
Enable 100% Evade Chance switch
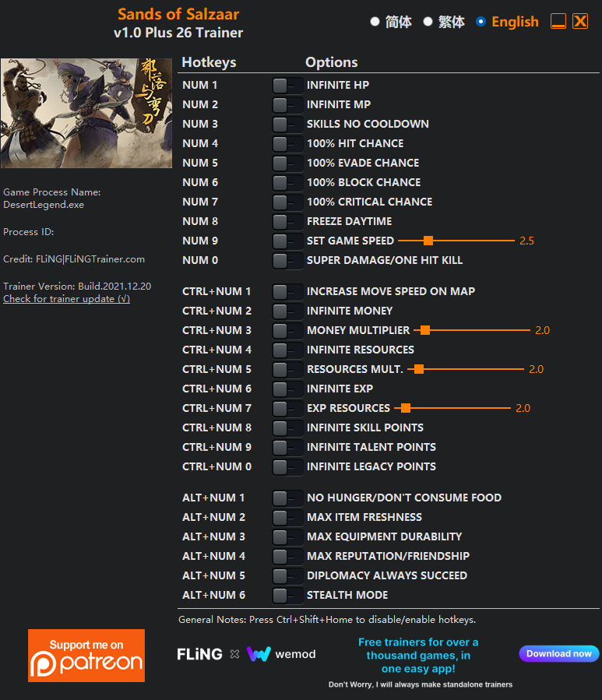coord(287,163)
